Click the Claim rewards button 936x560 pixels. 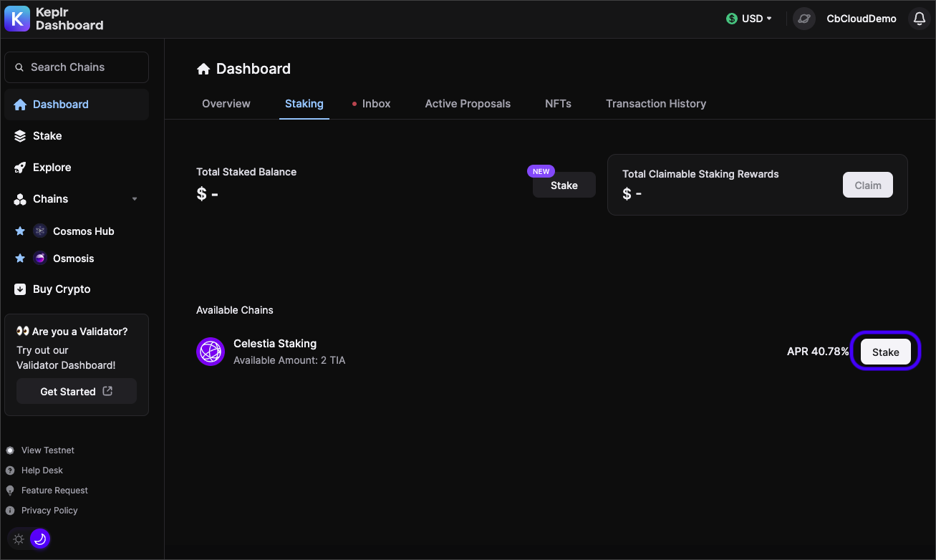[868, 185]
